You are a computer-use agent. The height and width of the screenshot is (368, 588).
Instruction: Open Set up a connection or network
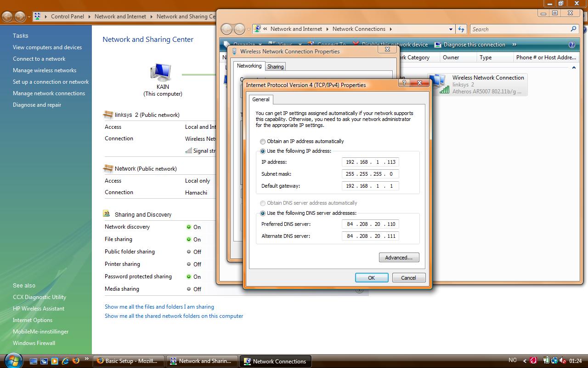coord(51,82)
